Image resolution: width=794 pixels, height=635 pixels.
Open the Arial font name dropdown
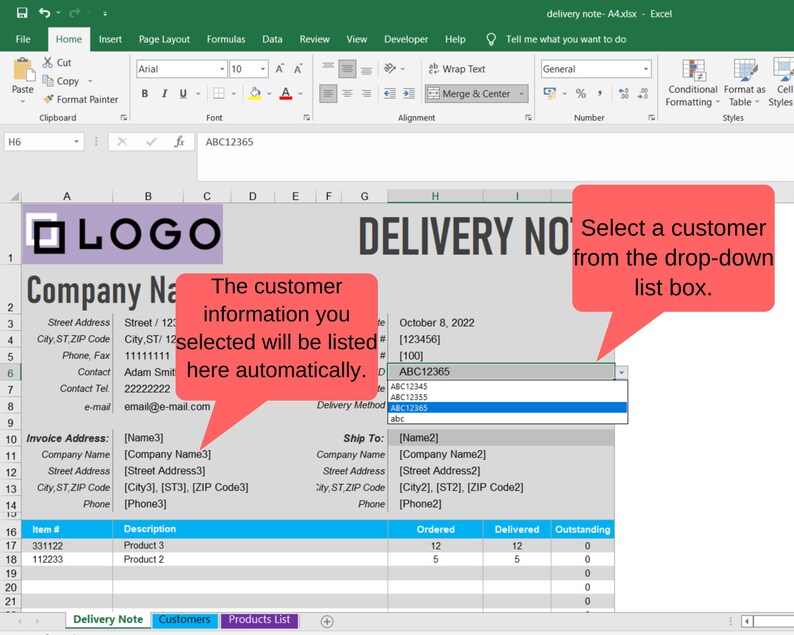tap(222, 69)
